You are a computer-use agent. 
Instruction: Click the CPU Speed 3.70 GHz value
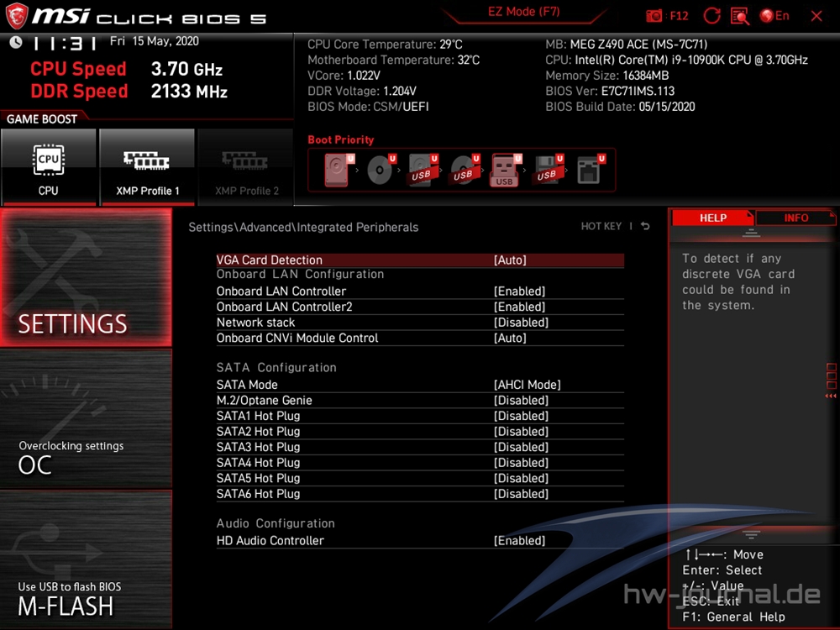(x=186, y=69)
